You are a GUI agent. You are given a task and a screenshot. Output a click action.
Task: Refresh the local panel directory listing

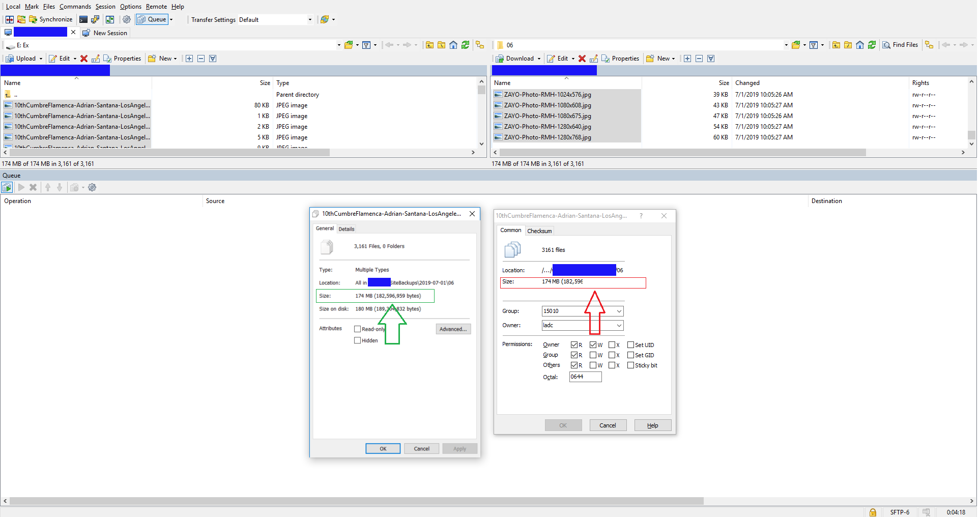(x=465, y=45)
